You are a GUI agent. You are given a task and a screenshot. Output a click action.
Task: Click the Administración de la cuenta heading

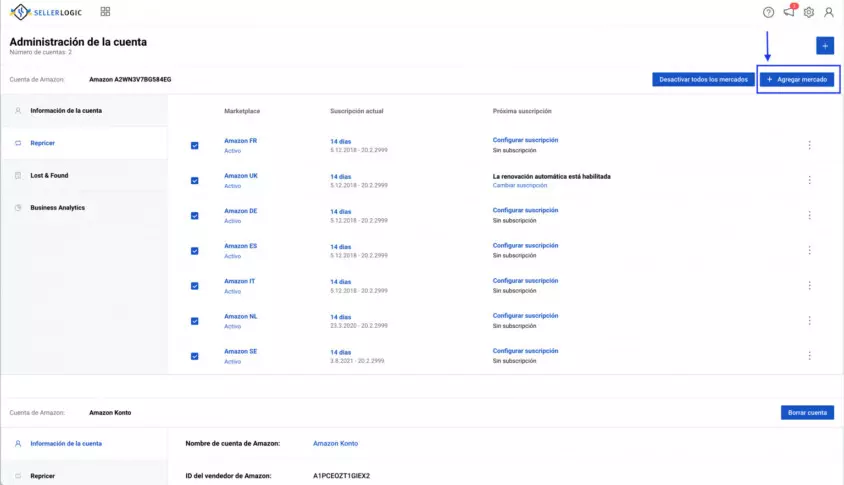pyautogui.click(x=78, y=42)
